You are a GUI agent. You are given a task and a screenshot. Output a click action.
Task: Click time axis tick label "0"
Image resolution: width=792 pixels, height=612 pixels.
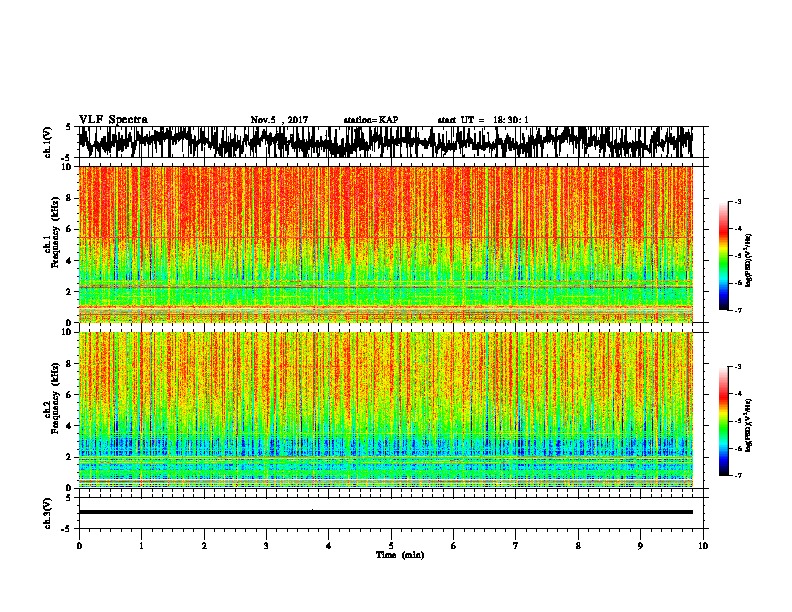click(79, 545)
